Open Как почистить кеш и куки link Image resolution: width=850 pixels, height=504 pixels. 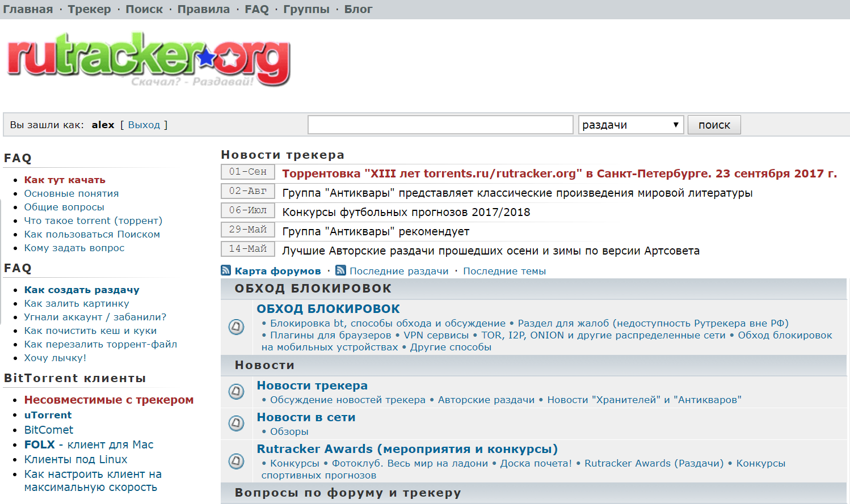click(90, 331)
